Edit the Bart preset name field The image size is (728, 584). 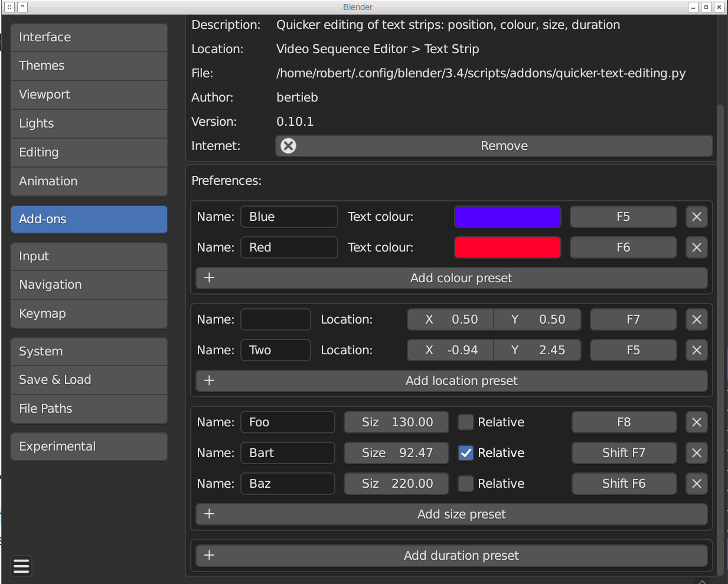(288, 453)
